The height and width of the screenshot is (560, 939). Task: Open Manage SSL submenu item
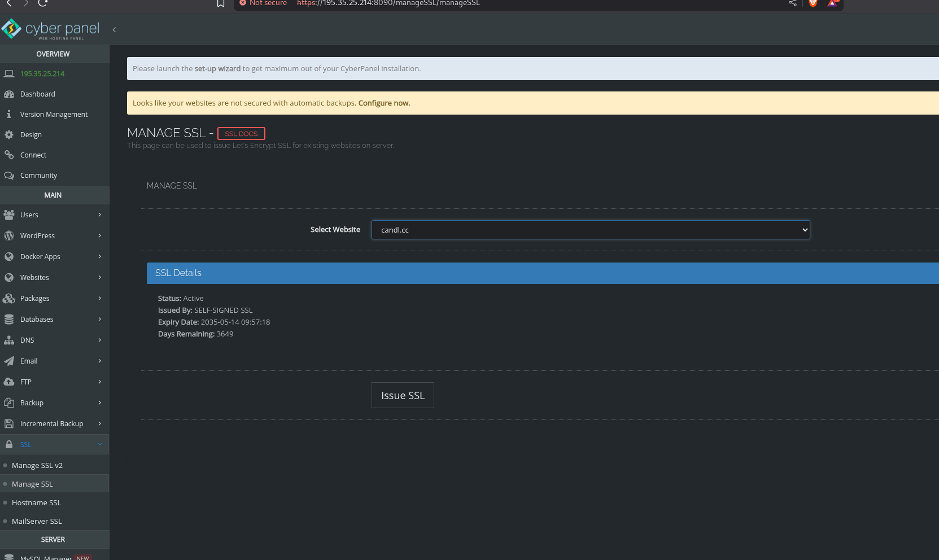33,484
